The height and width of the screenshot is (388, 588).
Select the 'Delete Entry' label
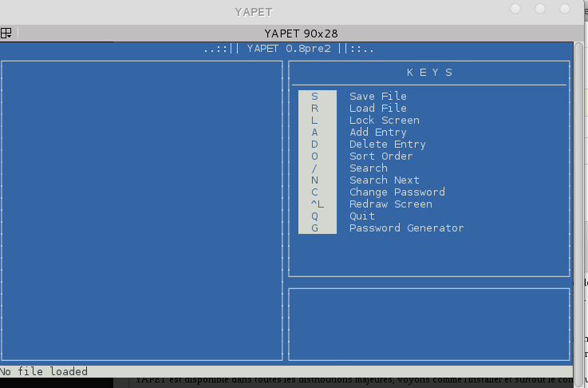(388, 145)
